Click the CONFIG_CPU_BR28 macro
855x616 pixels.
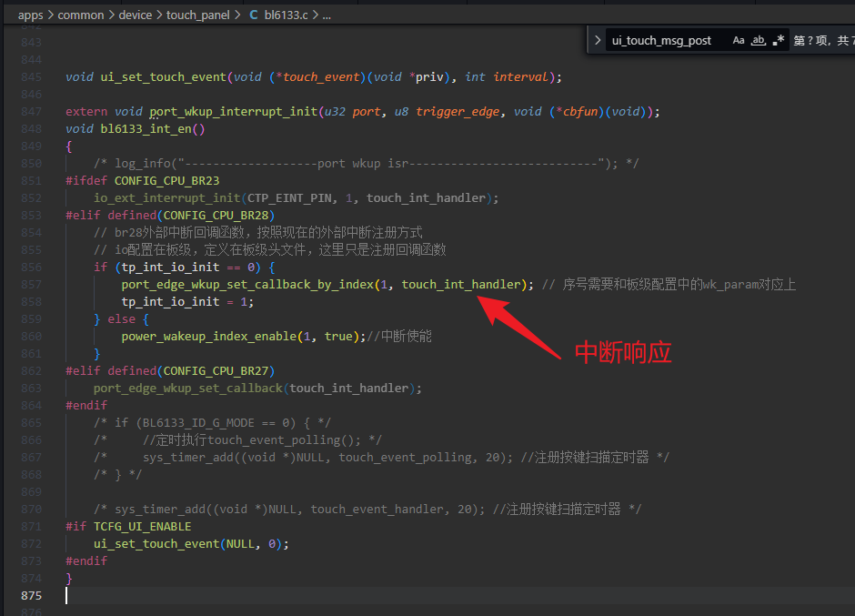click(x=216, y=216)
